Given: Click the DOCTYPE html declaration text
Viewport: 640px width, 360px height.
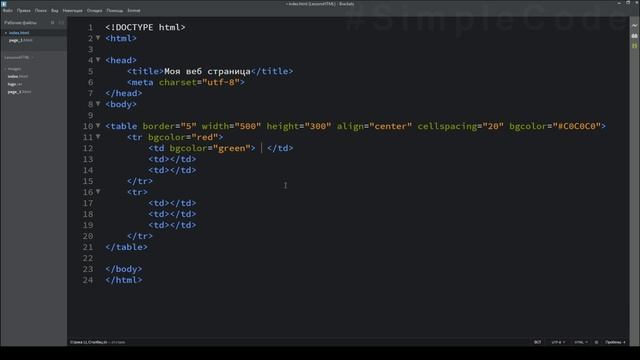Looking at the screenshot, I should point(145,27).
